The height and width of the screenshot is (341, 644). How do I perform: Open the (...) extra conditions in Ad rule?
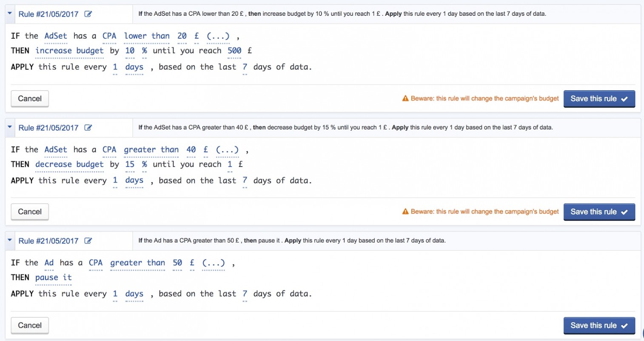(214, 264)
